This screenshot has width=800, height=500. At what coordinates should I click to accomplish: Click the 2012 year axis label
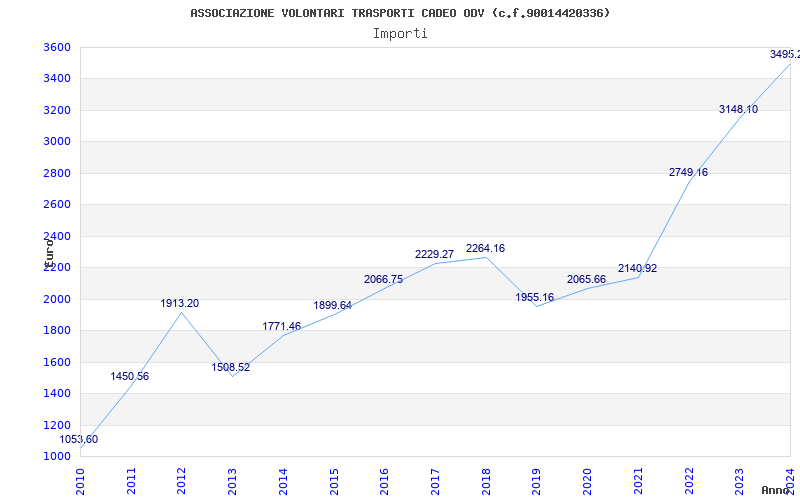coord(182,482)
